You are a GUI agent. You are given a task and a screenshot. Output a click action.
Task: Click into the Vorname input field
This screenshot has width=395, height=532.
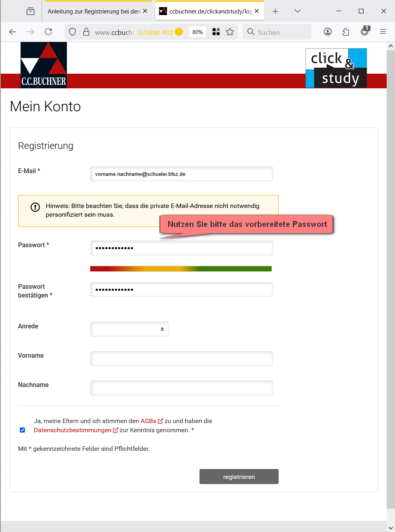[x=182, y=358]
